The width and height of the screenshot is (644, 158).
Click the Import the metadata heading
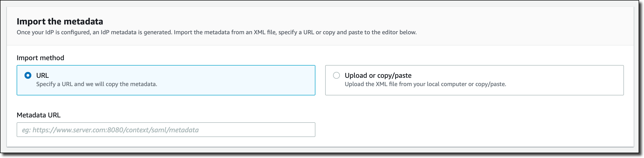click(60, 22)
